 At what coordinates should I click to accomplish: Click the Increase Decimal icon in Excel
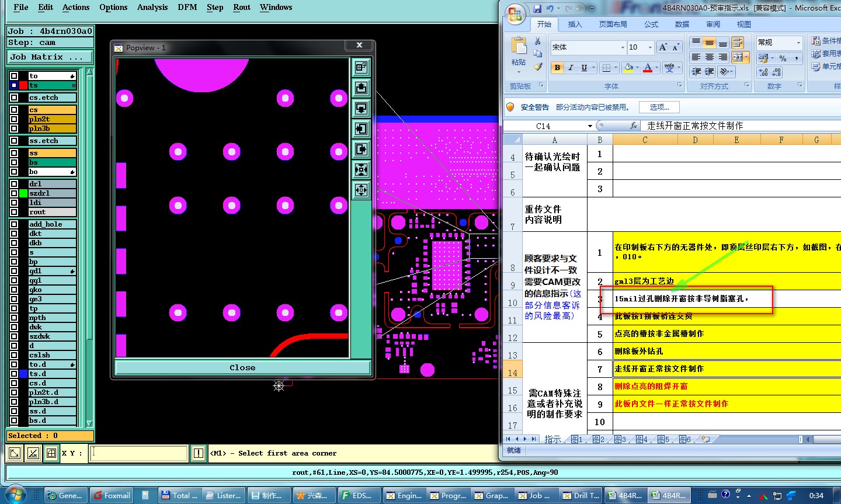[763, 72]
